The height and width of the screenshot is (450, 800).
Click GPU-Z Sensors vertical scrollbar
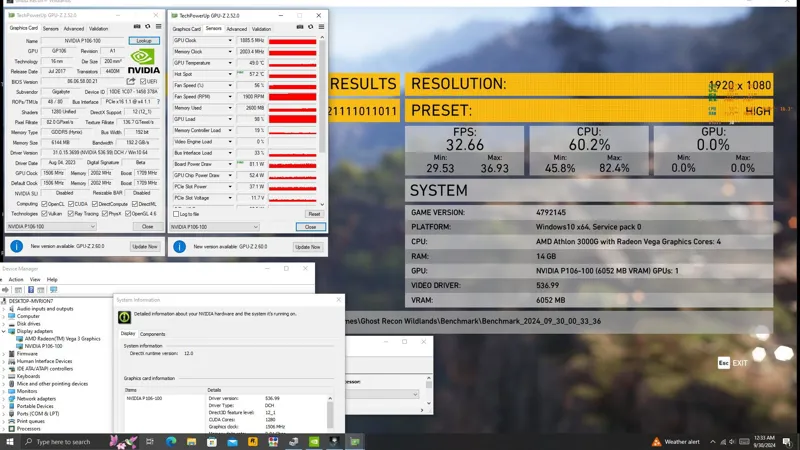(x=322, y=121)
